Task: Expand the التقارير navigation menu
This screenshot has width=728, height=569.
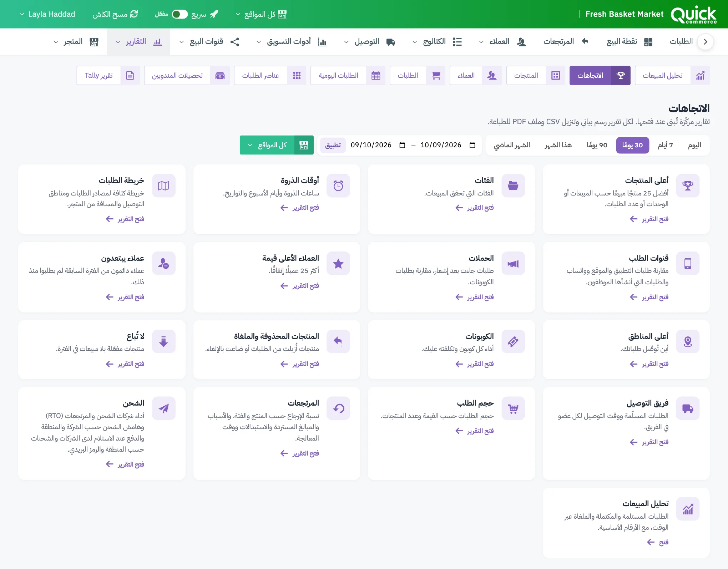Action: pos(138,42)
